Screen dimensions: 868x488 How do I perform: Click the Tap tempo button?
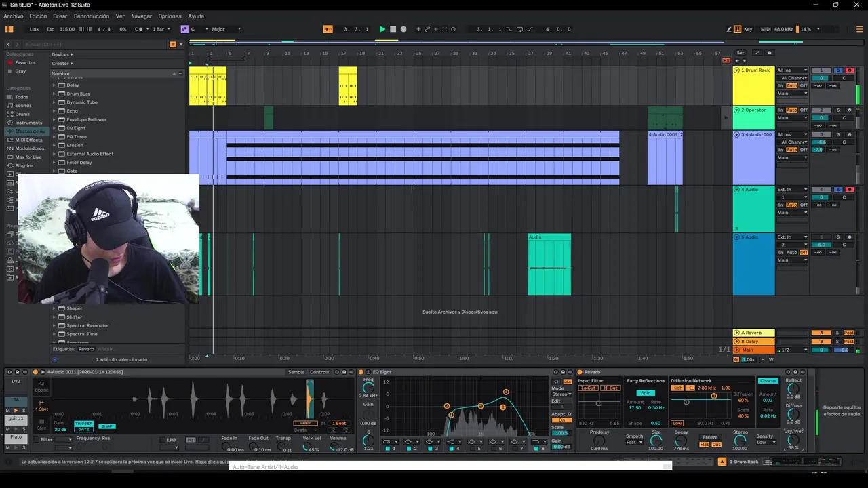click(x=50, y=29)
